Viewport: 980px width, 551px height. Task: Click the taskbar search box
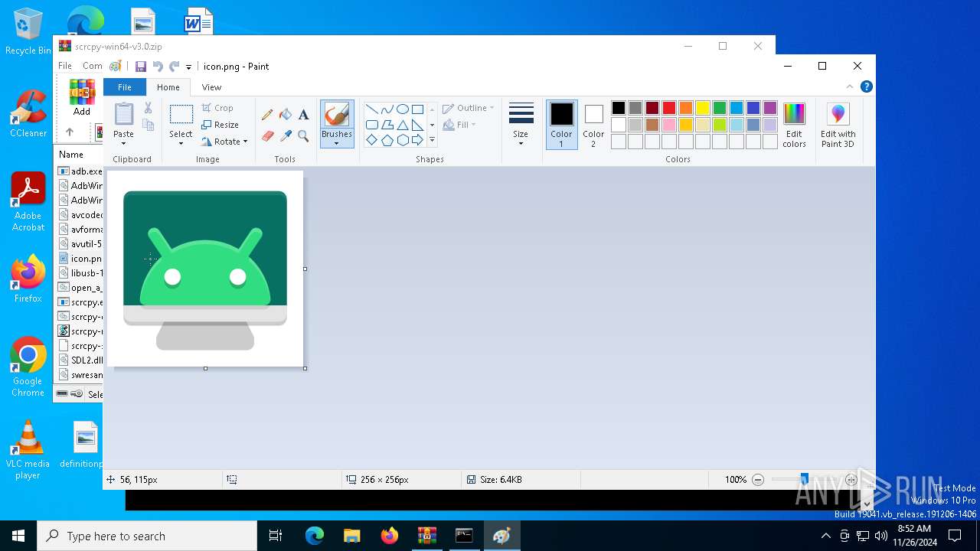pos(147,536)
